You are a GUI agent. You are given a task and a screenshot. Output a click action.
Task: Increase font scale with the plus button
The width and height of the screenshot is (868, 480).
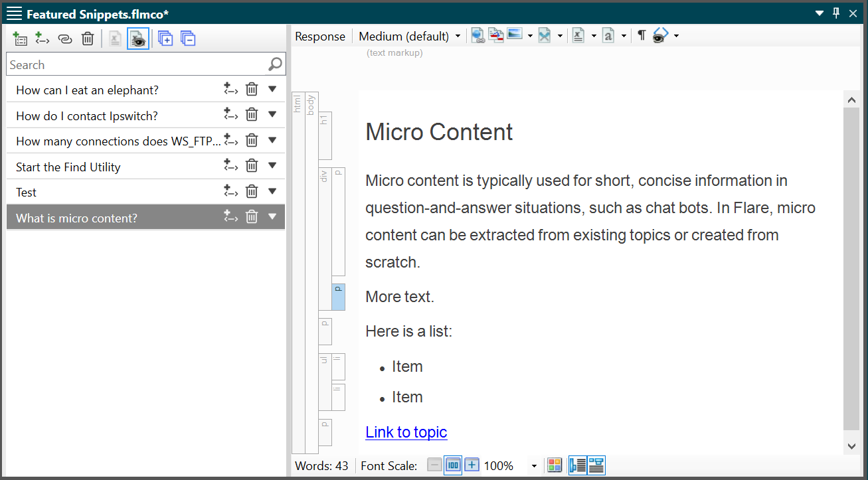472,465
